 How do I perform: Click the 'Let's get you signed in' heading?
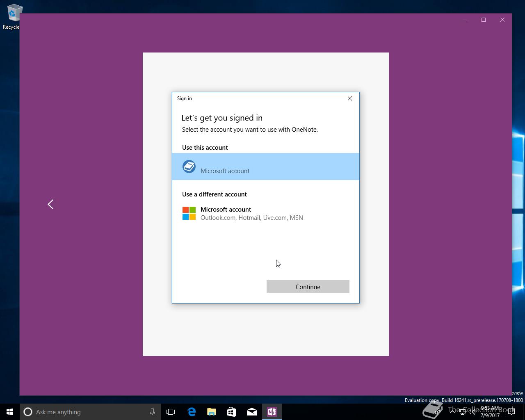(x=222, y=118)
